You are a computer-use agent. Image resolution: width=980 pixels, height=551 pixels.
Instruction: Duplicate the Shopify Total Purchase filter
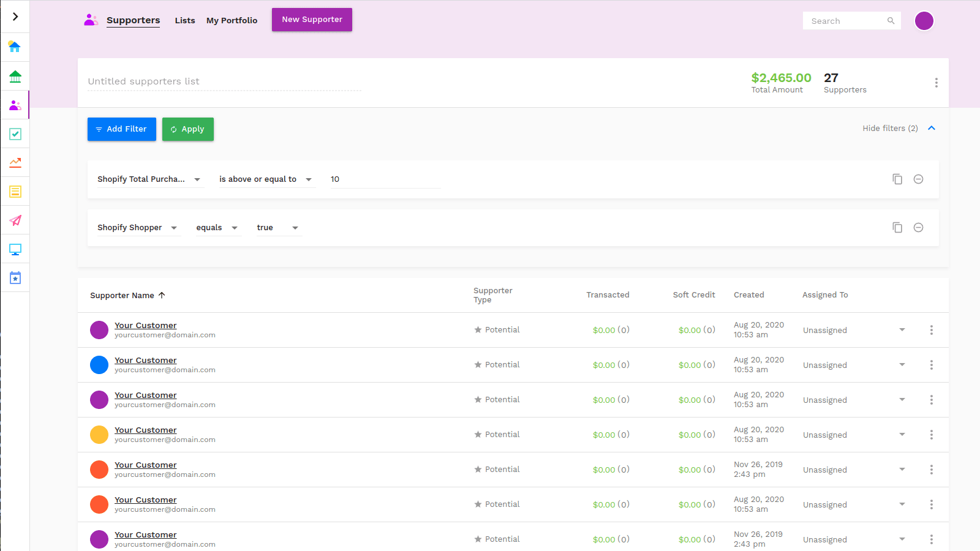pyautogui.click(x=897, y=179)
